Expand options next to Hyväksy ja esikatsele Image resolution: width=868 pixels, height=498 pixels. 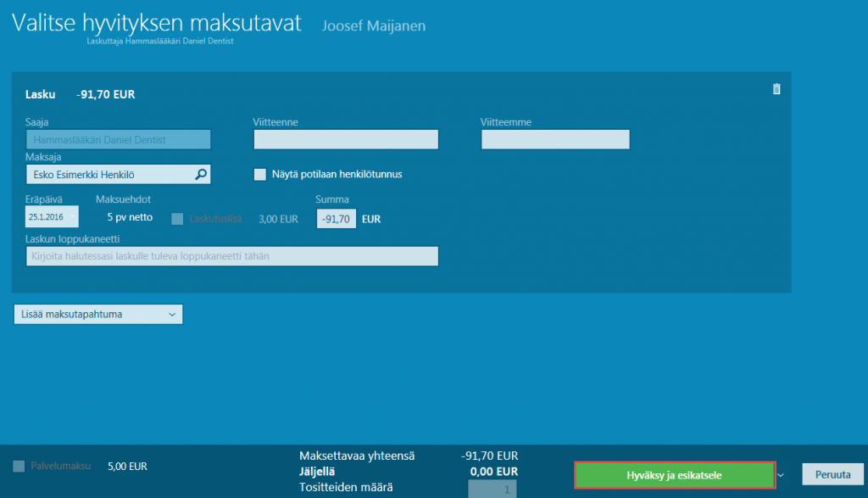782,474
